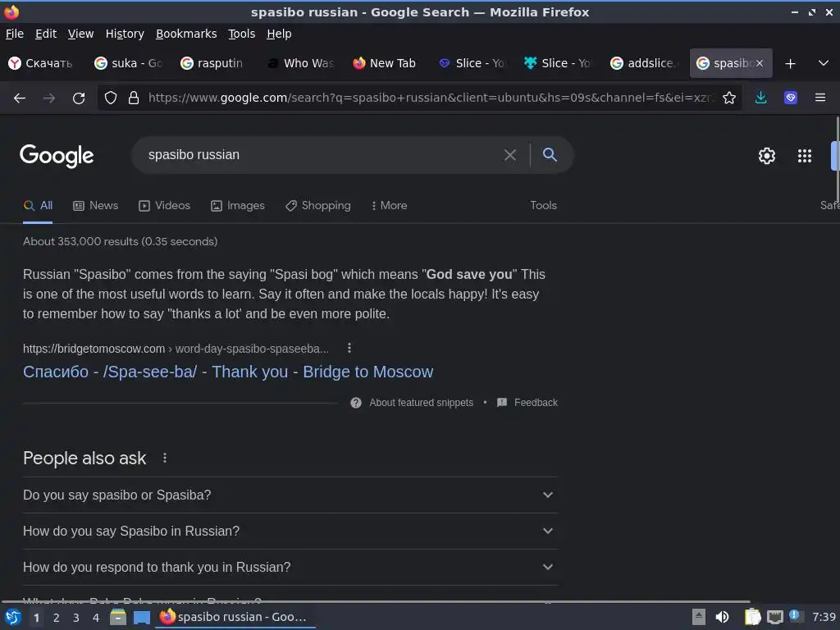This screenshot has height=630, width=840.
Task: Open the More search filters dropdown
Action: 390,206
